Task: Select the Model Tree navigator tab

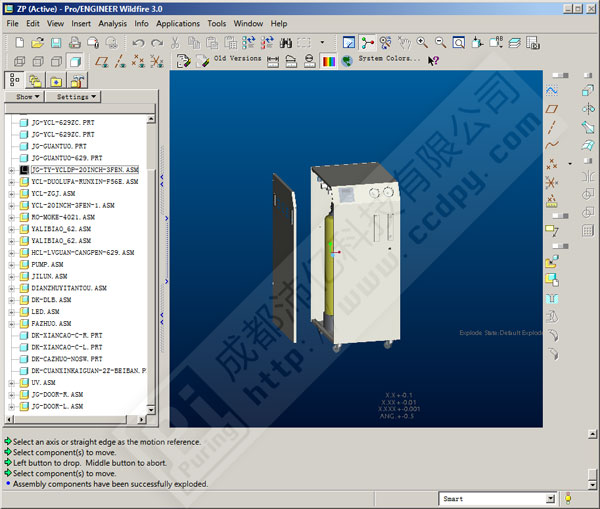Action: pos(15,80)
